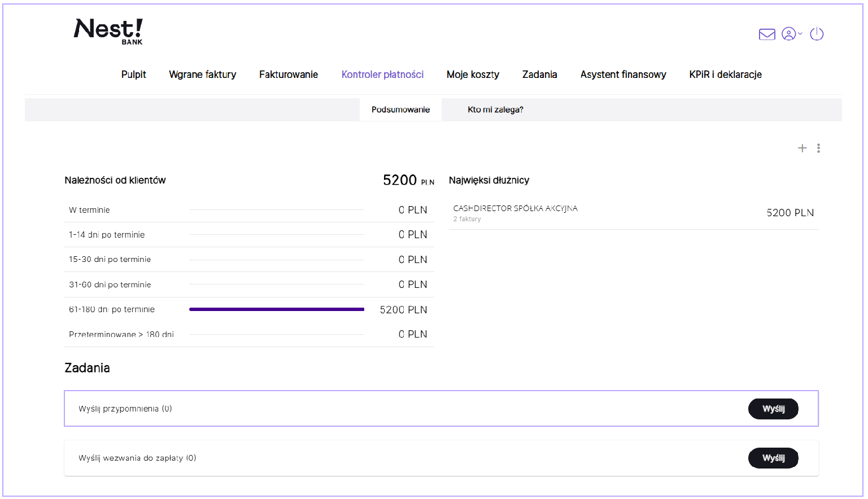Click the Nest Bank logo

coord(108,32)
